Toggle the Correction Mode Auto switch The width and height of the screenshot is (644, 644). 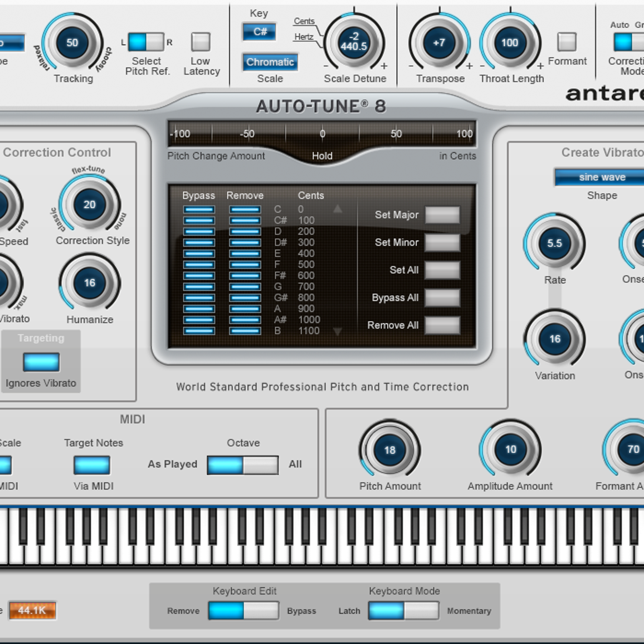629,42
